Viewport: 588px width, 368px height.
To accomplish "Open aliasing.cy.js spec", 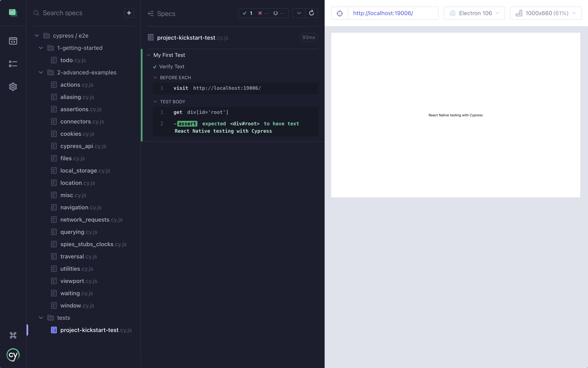I will click(77, 97).
